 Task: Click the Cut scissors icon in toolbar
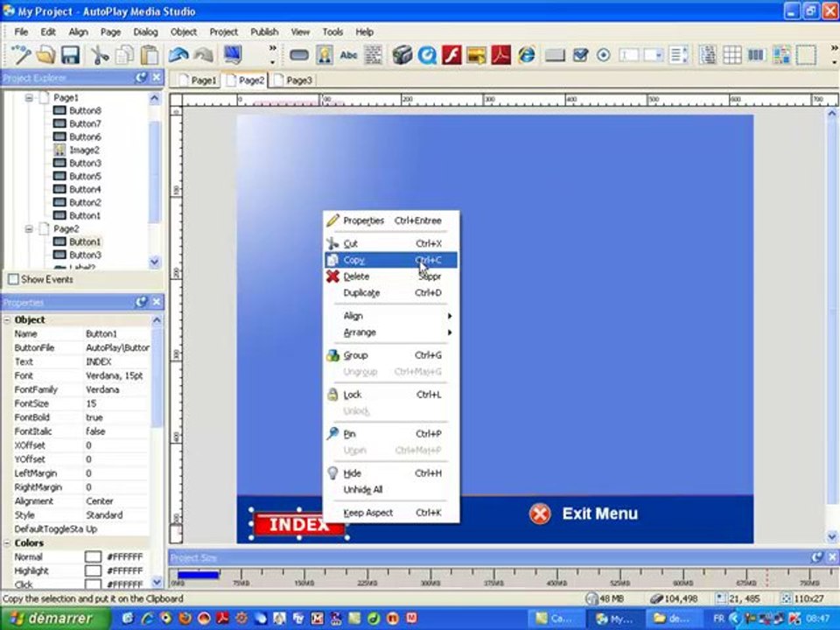(x=100, y=54)
